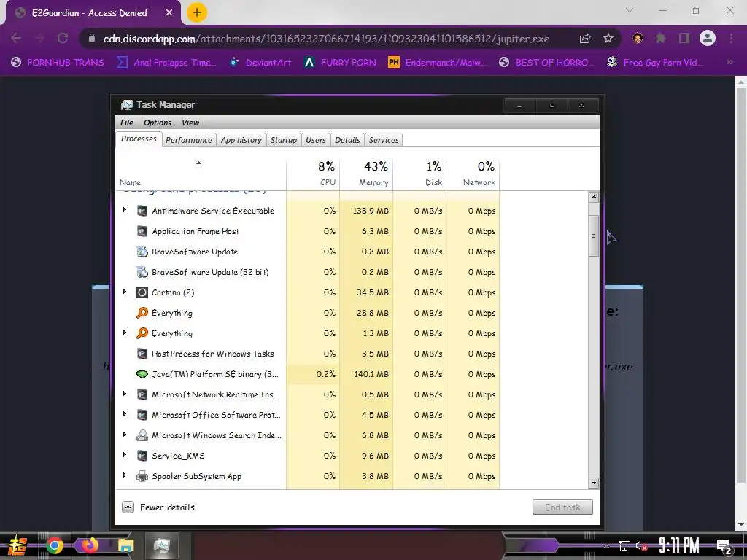Switch to the Startup tab
This screenshot has width=747, height=560.
click(284, 140)
